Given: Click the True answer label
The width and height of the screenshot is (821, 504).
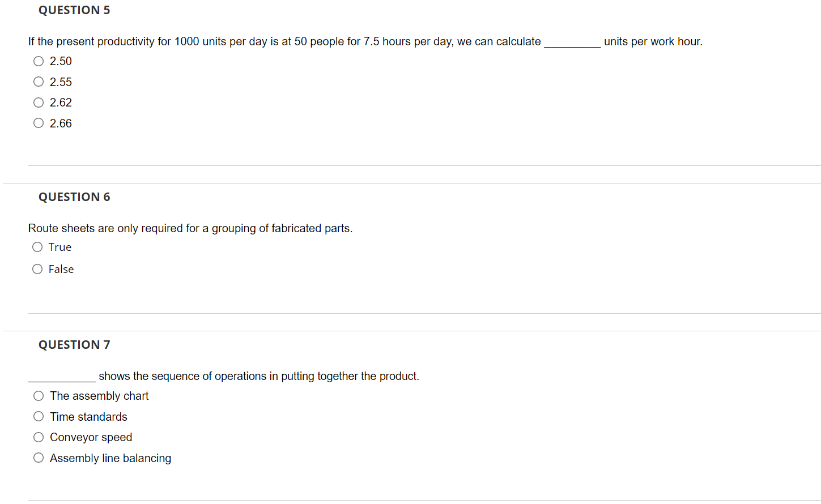Looking at the screenshot, I should 60,247.
